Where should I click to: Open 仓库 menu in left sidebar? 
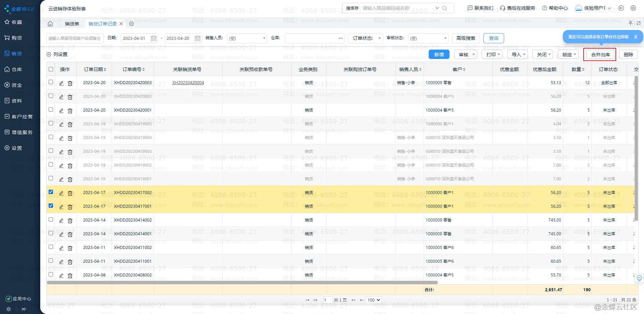(17, 69)
